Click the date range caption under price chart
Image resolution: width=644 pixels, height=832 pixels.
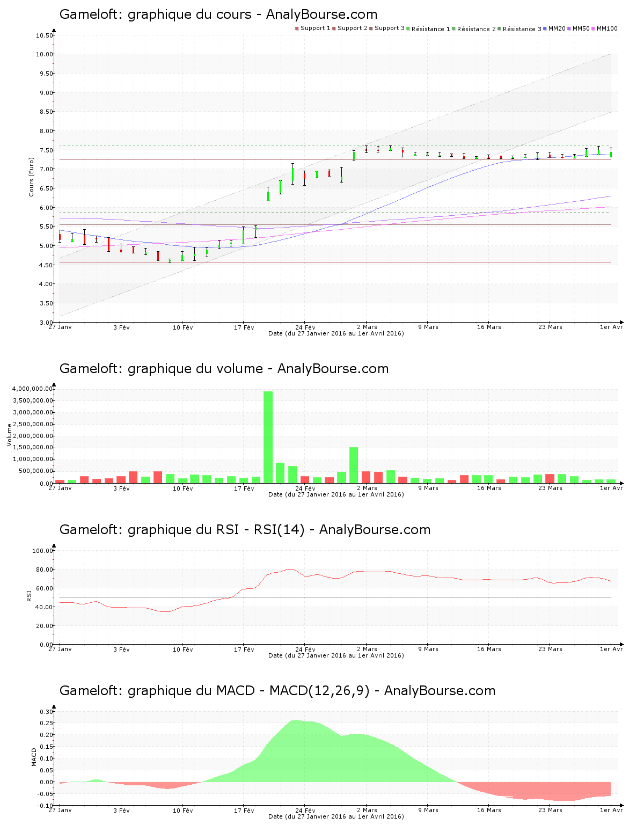click(x=336, y=333)
